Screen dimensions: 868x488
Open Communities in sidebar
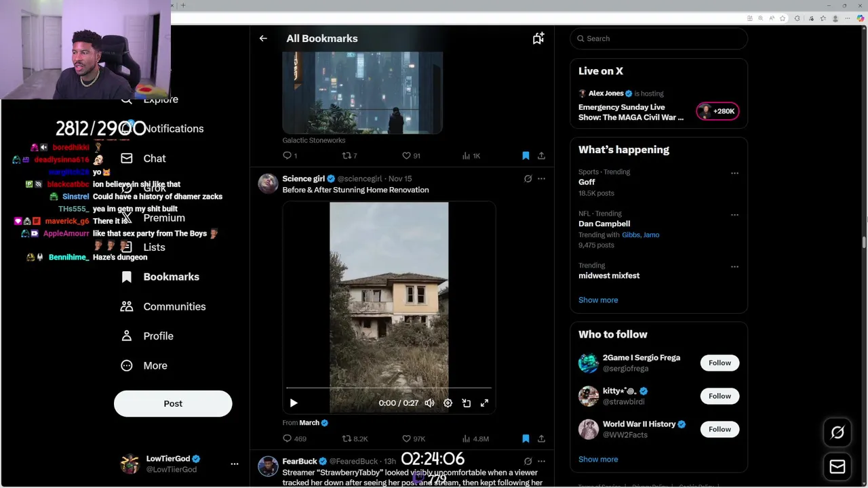163,307
